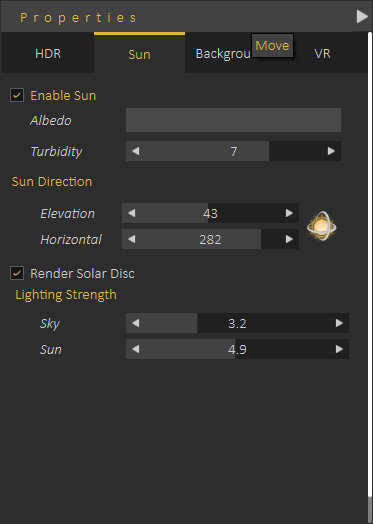The width and height of the screenshot is (373, 524).
Task: Click the Albedo color swatch
Action: 233,120
